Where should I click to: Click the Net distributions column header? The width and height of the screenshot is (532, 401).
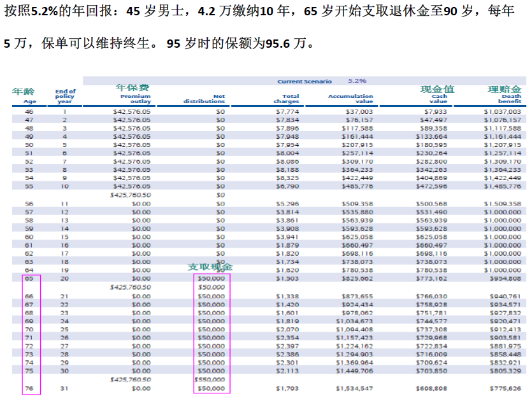coord(205,99)
